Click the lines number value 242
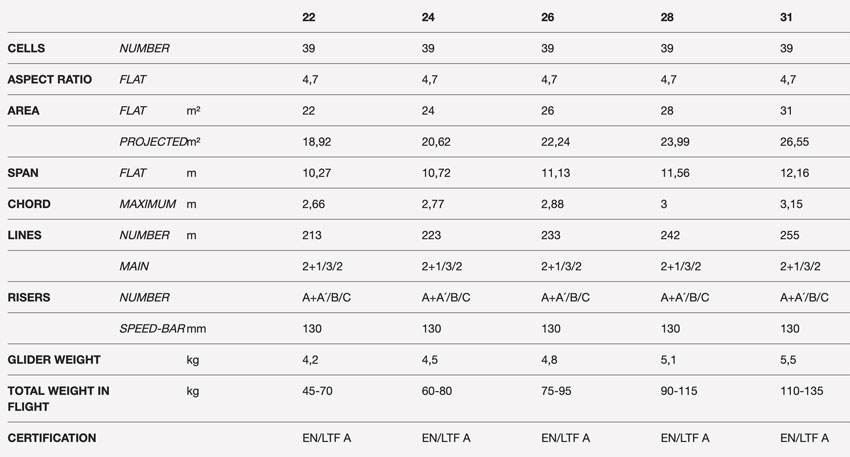This screenshot has height=457, width=850. point(670,235)
